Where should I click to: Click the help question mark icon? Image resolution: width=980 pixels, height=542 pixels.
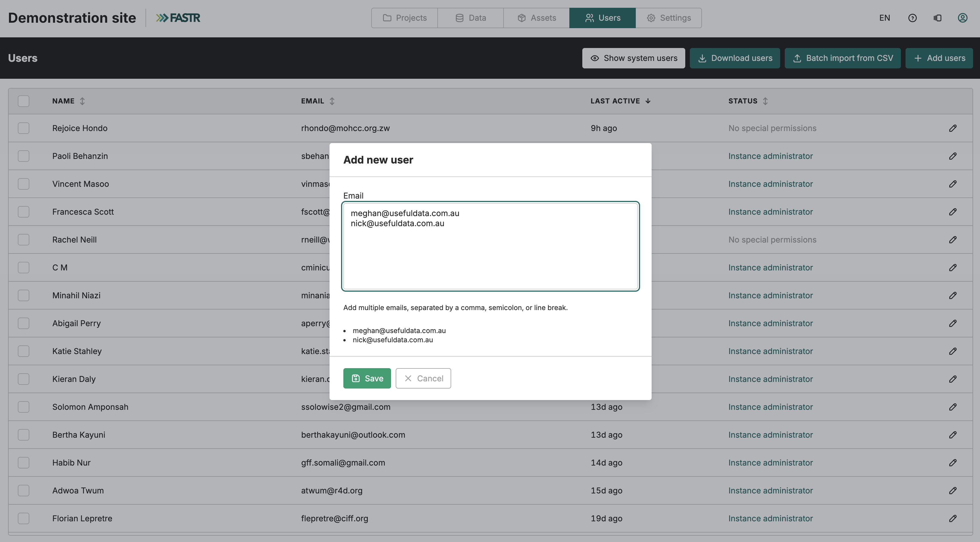pyautogui.click(x=912, y=18)
